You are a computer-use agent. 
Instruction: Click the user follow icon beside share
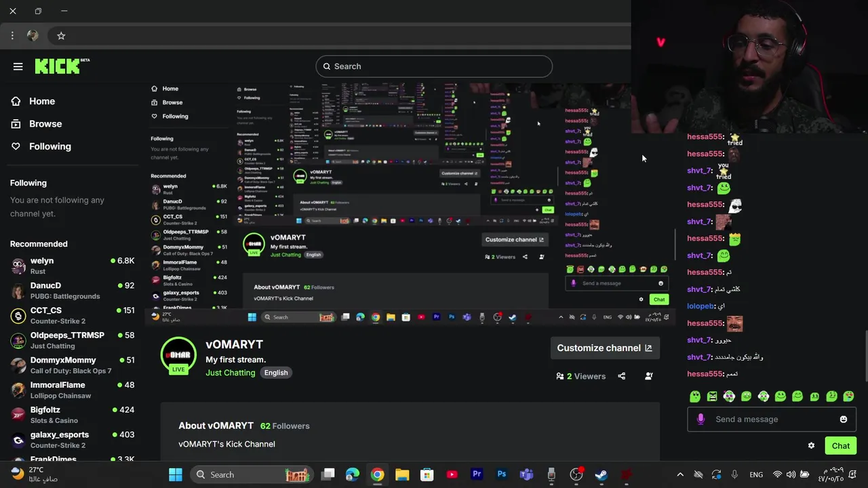pyautogui.click(x=649, y=376)
